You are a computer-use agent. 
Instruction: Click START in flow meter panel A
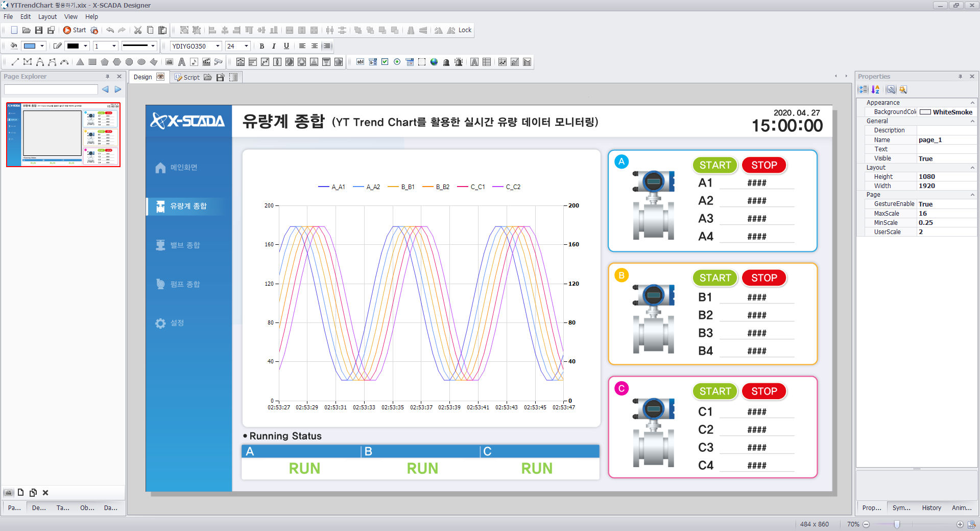coord(715,165)
